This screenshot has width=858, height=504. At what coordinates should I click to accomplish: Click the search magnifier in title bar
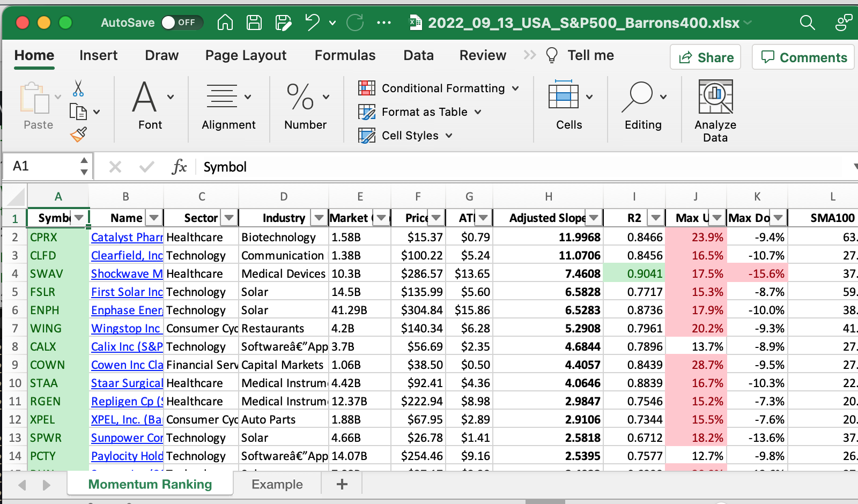(807, 23)
